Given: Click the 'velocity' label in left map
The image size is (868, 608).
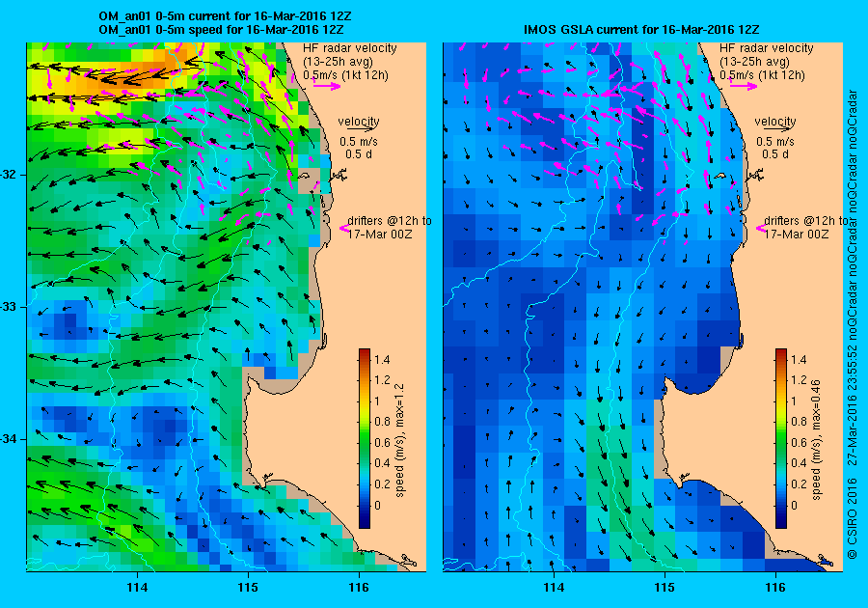Looking at the screenshot, I should pyautogui.click(x=359, y=121).
